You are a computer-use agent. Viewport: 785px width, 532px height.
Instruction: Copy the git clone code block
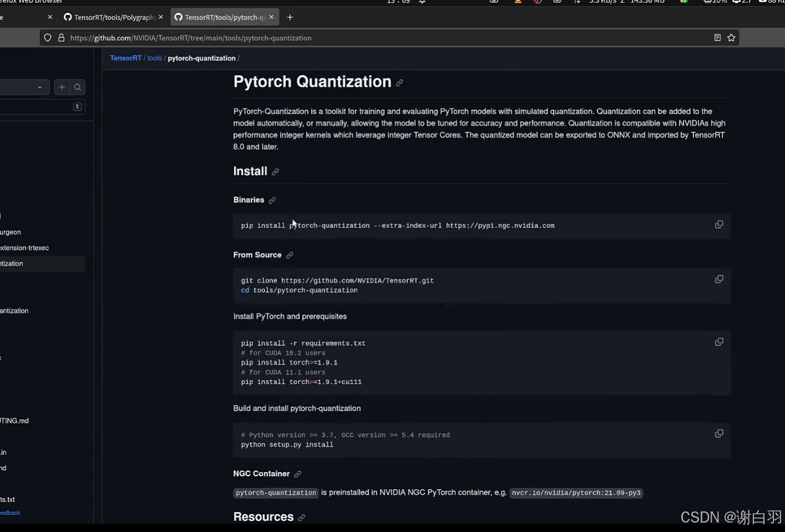click(x=719, y=279)
